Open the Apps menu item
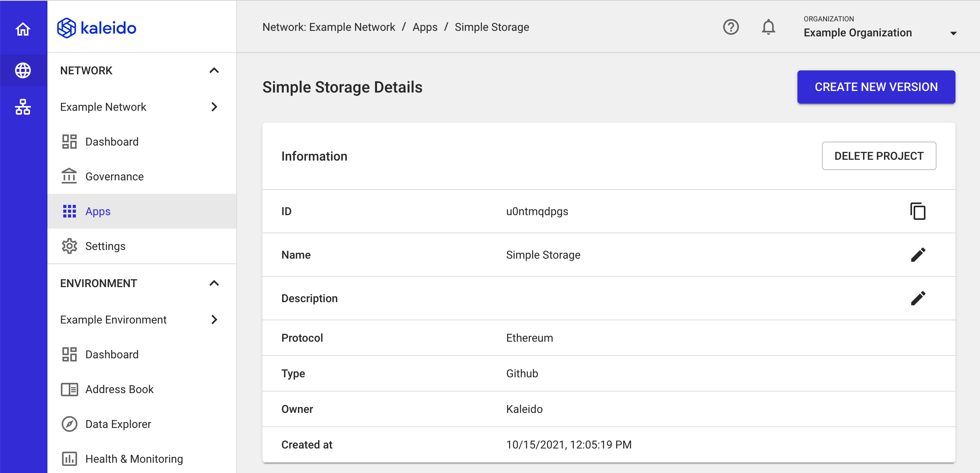The width and height of the screenshot is (980, 473). click(98, 211)
